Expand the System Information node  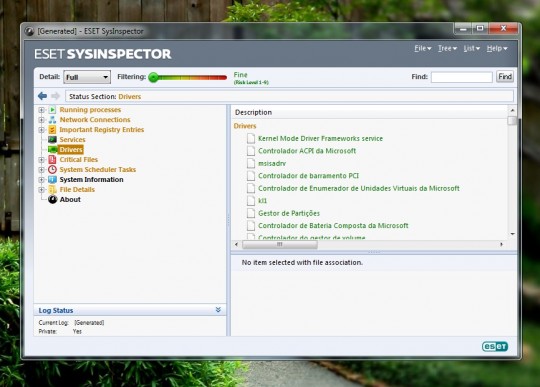pos(41,180)
